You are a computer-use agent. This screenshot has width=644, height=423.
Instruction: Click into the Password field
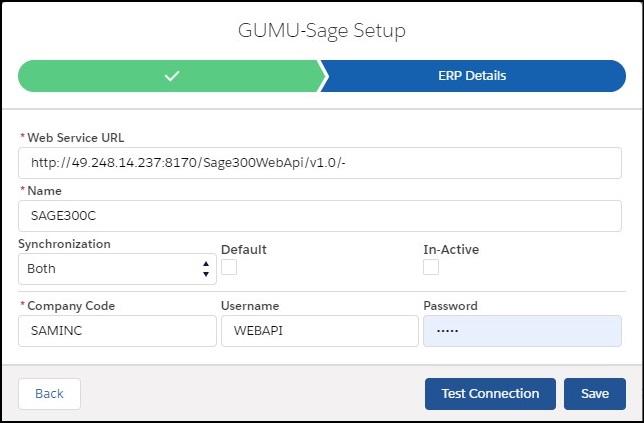pyautogui.click(x=522, y=331)
